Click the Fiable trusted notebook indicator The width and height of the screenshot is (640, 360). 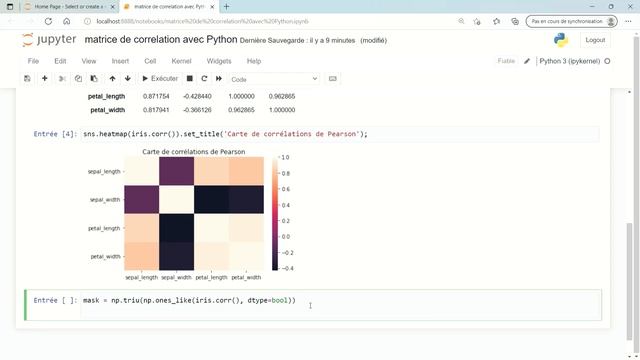[506, 61]
